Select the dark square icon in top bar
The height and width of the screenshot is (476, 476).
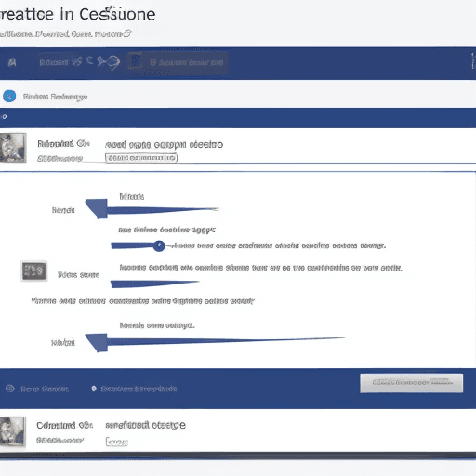(x=135, y=61)
